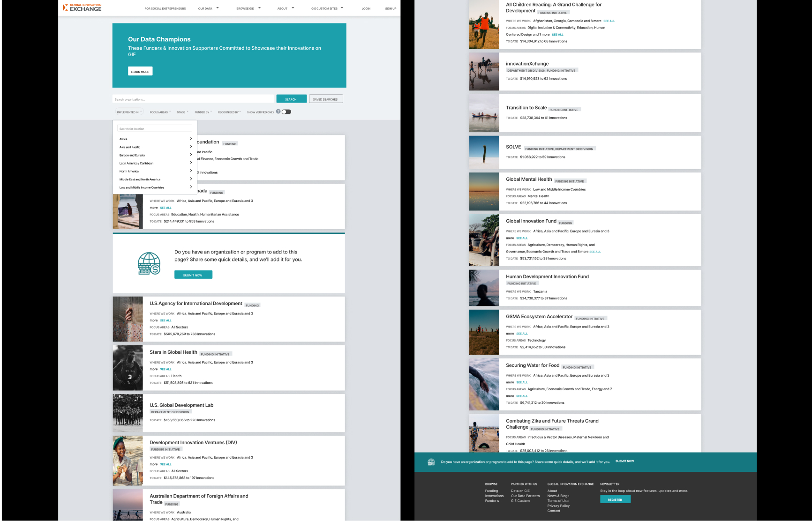Open the Funded By filter
812x521 pixels.
(x=203, y=112)
